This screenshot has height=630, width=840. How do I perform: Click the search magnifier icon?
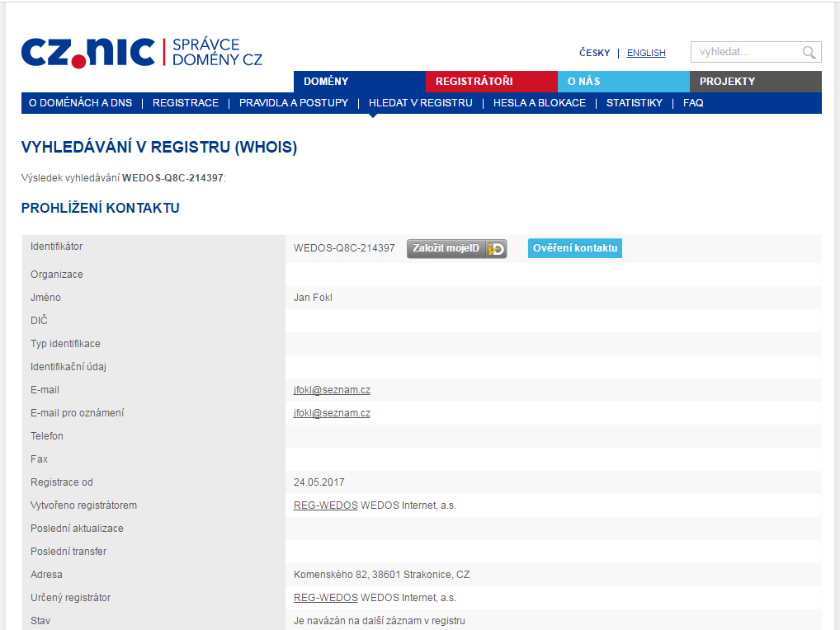pos(809,53)
